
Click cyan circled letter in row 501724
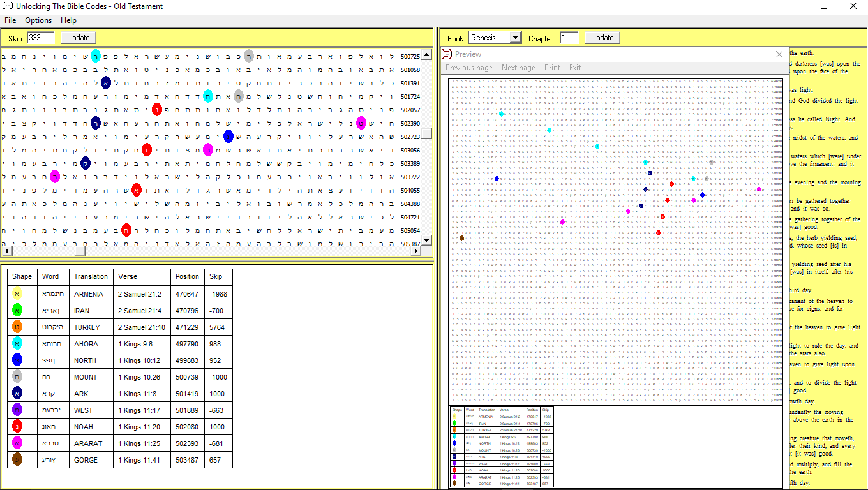(x=208, y=96)
